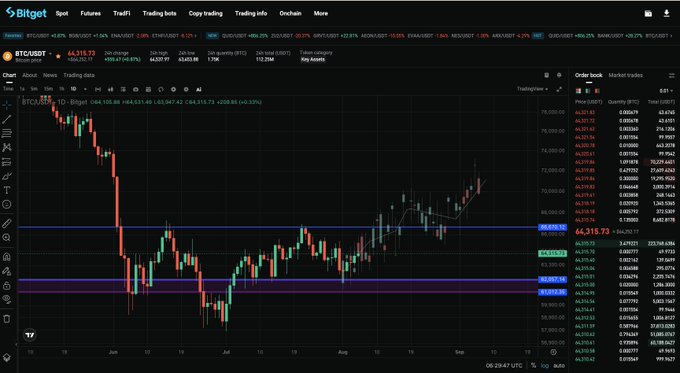Toggle the BTC/USDT favorite star
Viewport: 680px width, 373px height.
[58, 56]
